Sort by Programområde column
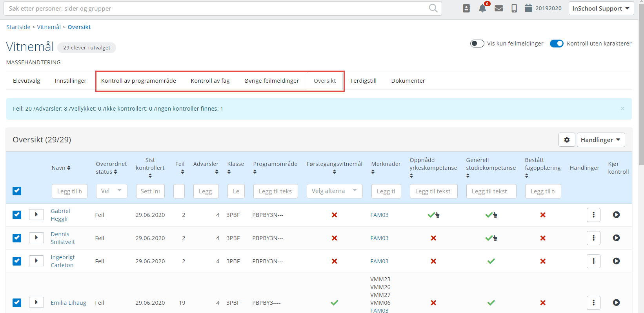The height and width of the screenshot is (313, 644). (x=255, y=172)
